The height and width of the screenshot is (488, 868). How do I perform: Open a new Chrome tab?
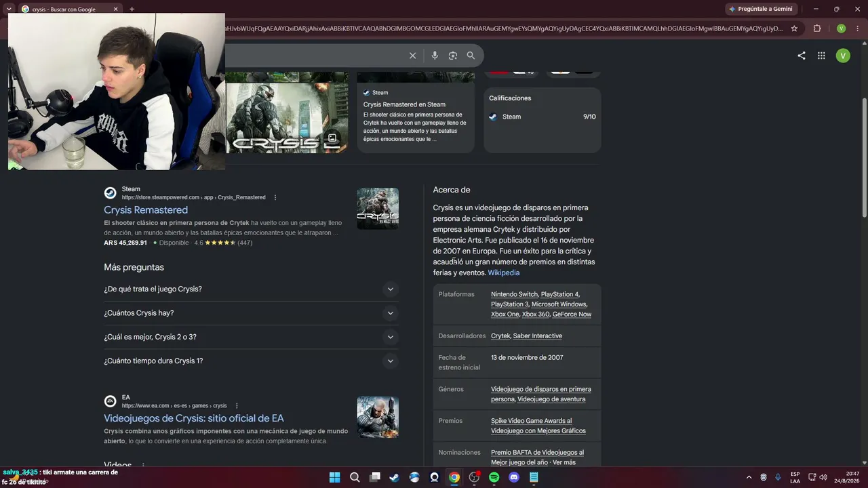pos(132,9)
